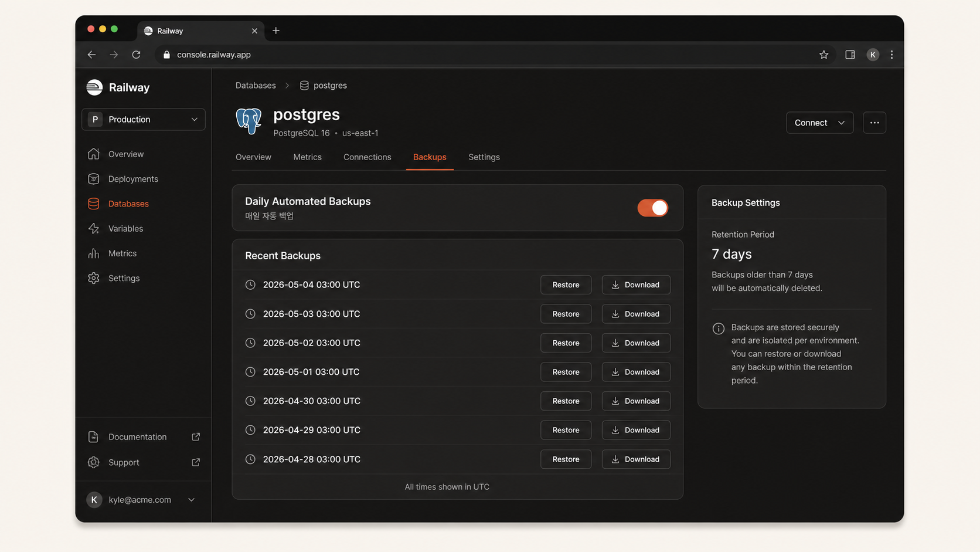Click the Deployments box icon
Image resolution: width=980 pixels, height=552 pixels.
[x=94, y=179]
